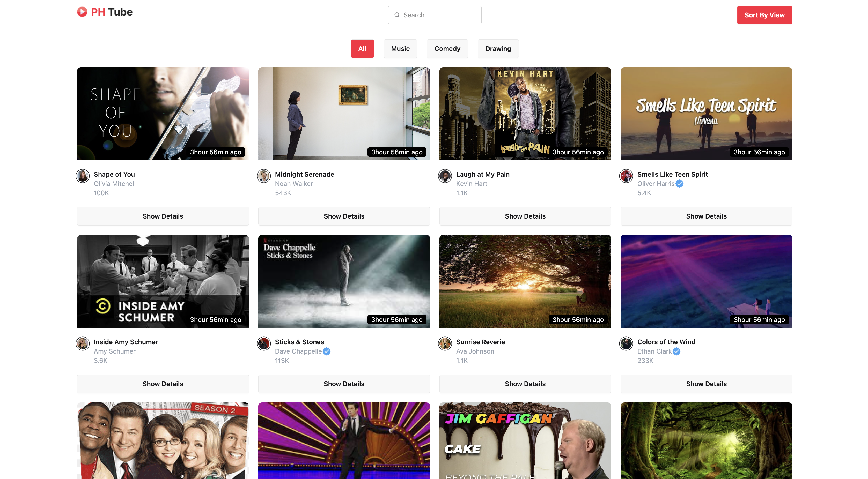The image size is (868, 479).
Task: Open Kevin Hart's avatar
Action: (x=445, y=176)
